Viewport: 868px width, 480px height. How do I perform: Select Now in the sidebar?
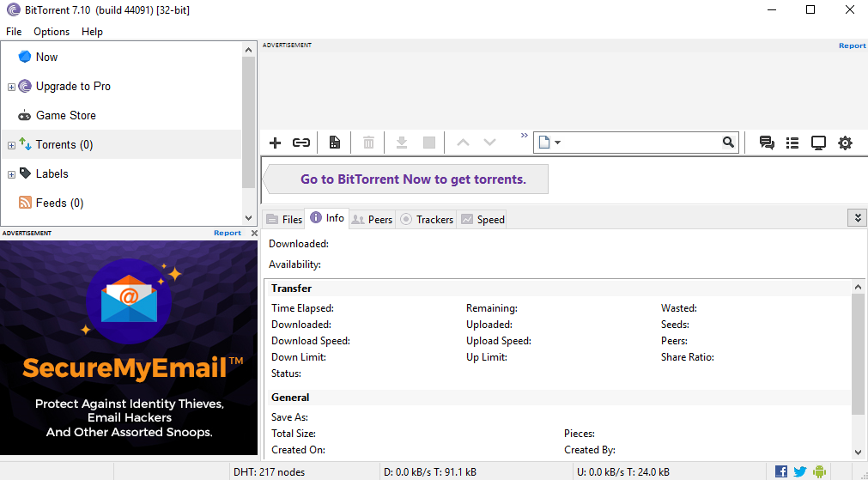pyautogui.click(x=46, y=57)
